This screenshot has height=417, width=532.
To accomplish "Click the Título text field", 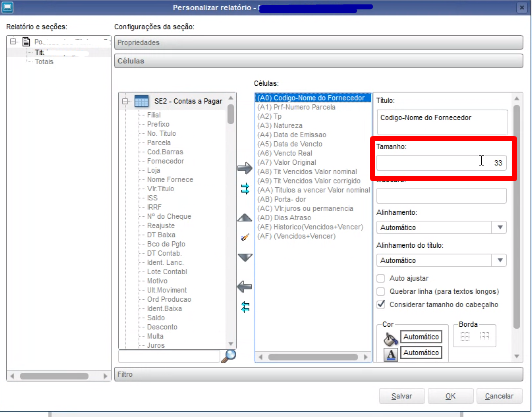I will click(442, 121).
